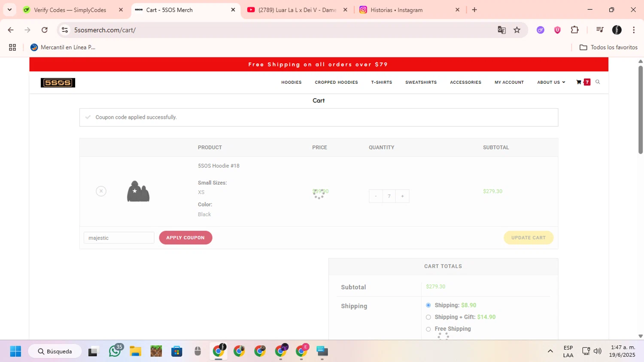
Task: Open Windows Start menu
Action: point(15,351)
